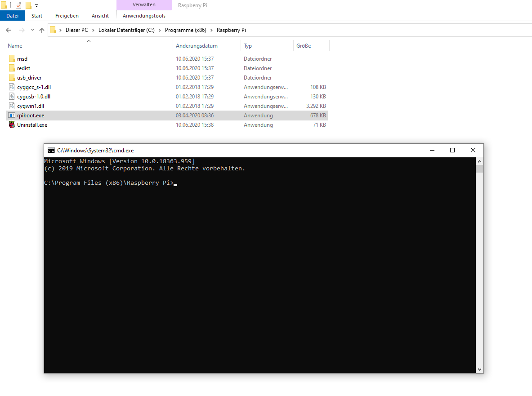The image size is (532, 396).
Task: Click the 71 KB size cell
Action: (x=319, y=125)
